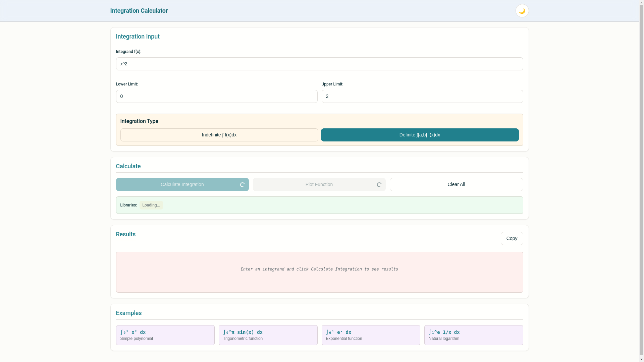Image resolution: width=644 pixels, height=362 pixels.
Task: Click the Lower Limit: label
Action: [127, 84]
